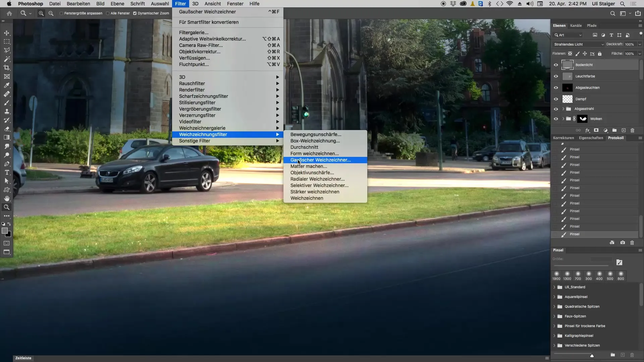Open the Fläche fill dropdown arrow
The image size is (644, 362).
click(x=640, y=54)
